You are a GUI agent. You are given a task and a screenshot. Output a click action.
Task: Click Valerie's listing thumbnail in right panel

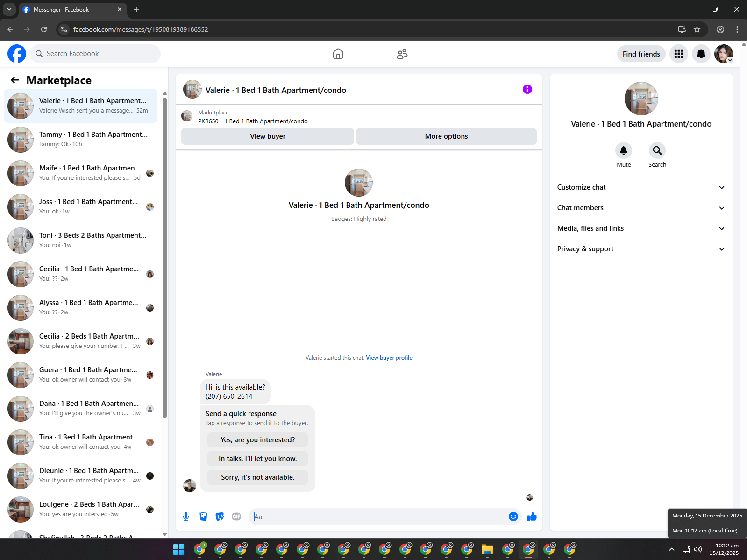click(x=641, y=99)
